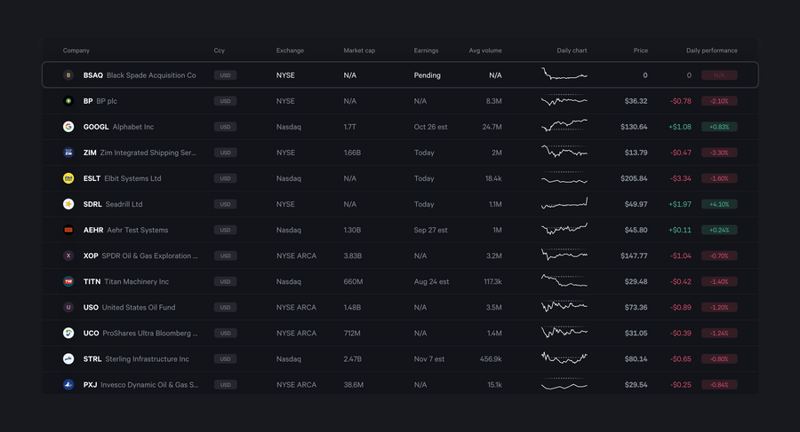Click the ZIM shipping logo icon

pyautogui.click(x=68, y=153)
